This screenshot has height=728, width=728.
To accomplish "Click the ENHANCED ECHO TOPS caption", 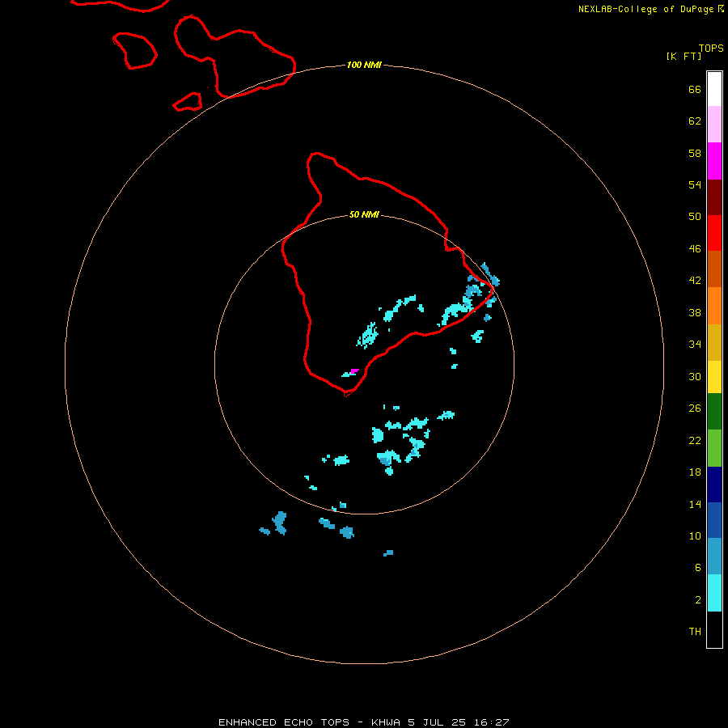I will tap(284, 722).
